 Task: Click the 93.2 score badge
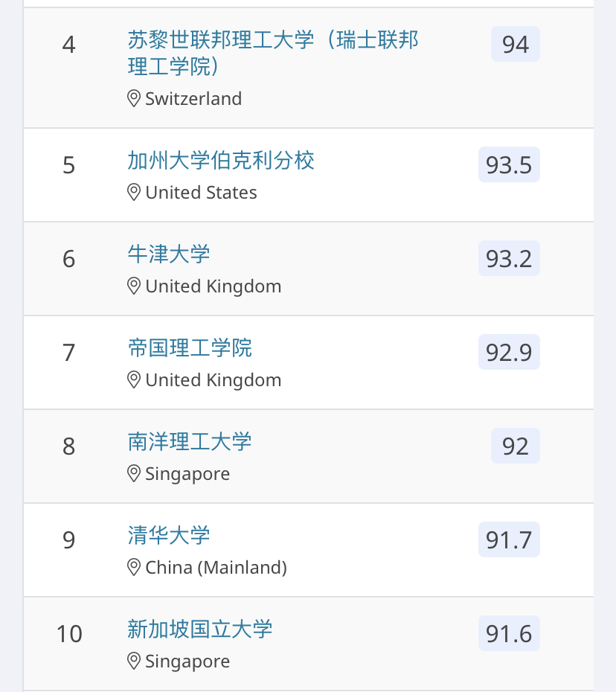click(509, 258)
